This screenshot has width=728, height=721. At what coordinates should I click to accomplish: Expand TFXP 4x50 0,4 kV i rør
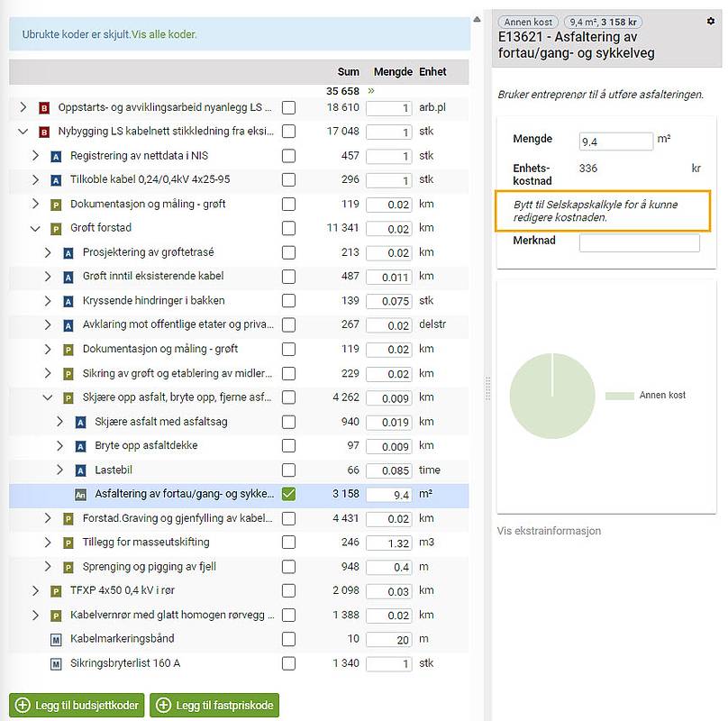[x=35, y=590]
